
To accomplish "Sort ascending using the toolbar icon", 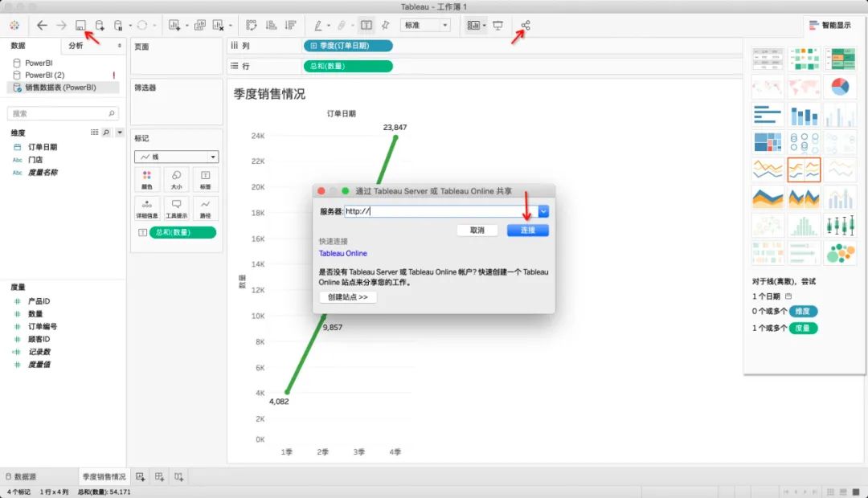I will (x=272, y=26).
